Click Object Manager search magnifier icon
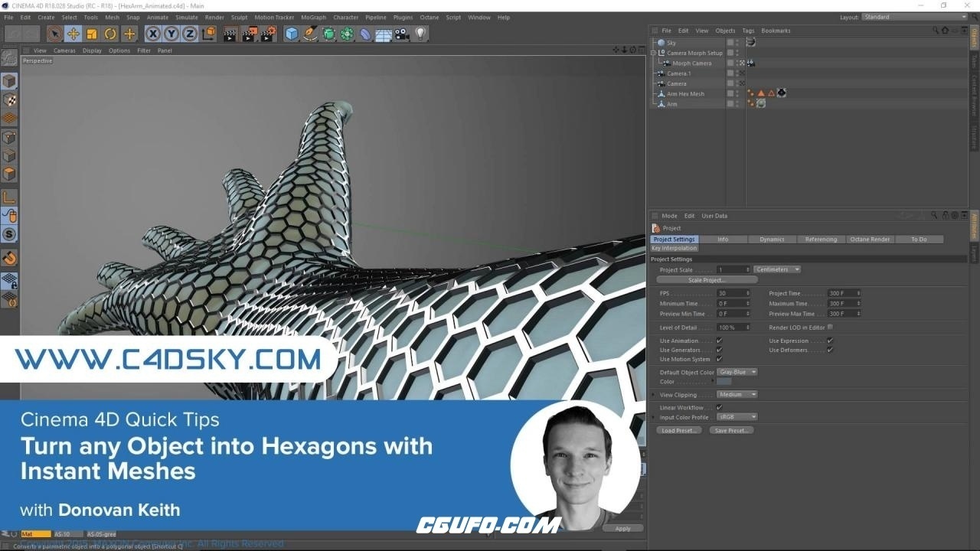This screenshot has height=551, width=980. (x=936, y=31)
